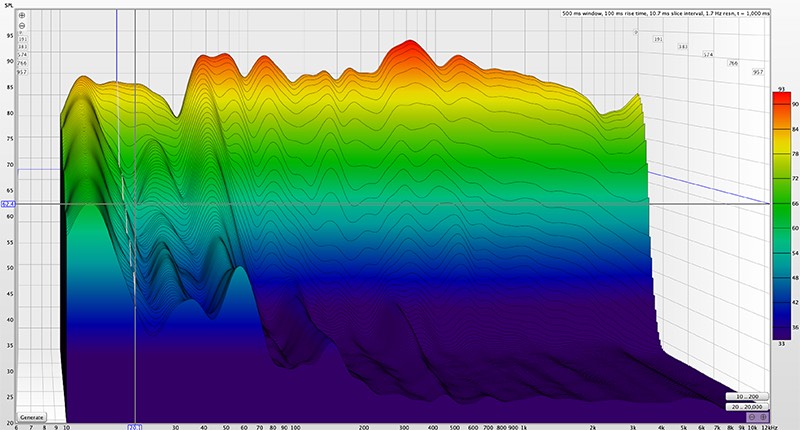
Task: Click the SPL axis title label
Action: pos(8,4)
